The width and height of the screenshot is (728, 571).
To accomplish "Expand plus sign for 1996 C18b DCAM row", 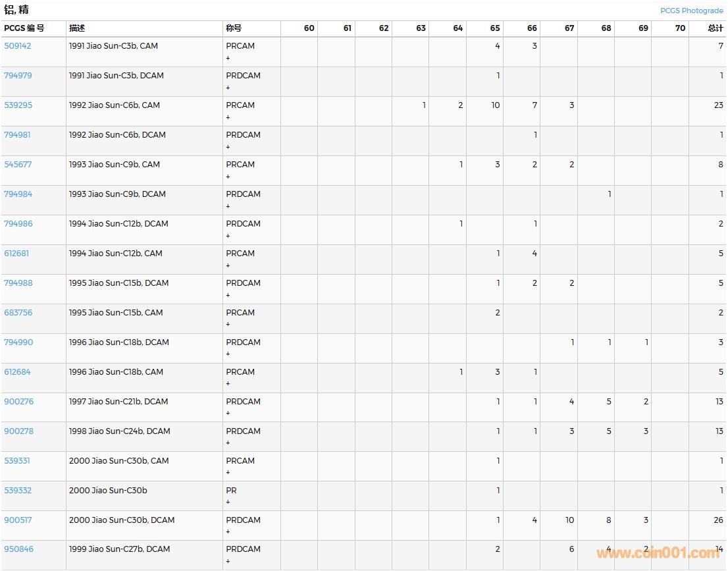I will (228, 354).
